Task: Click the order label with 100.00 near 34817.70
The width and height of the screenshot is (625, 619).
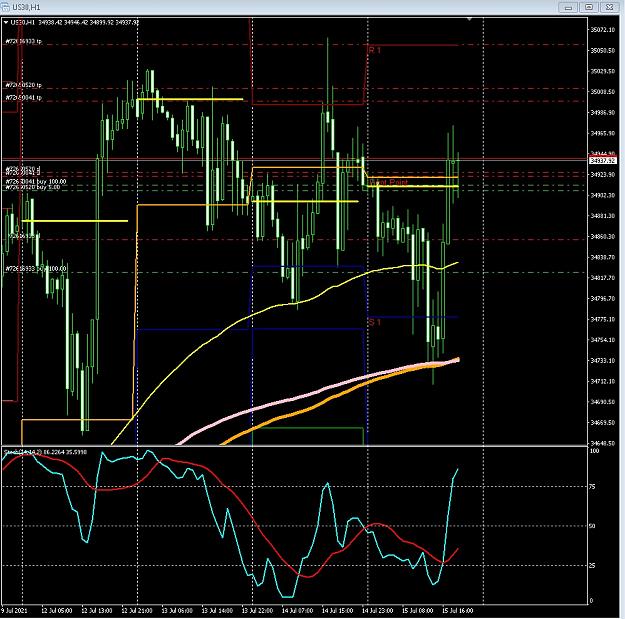Action: point(35,269)
